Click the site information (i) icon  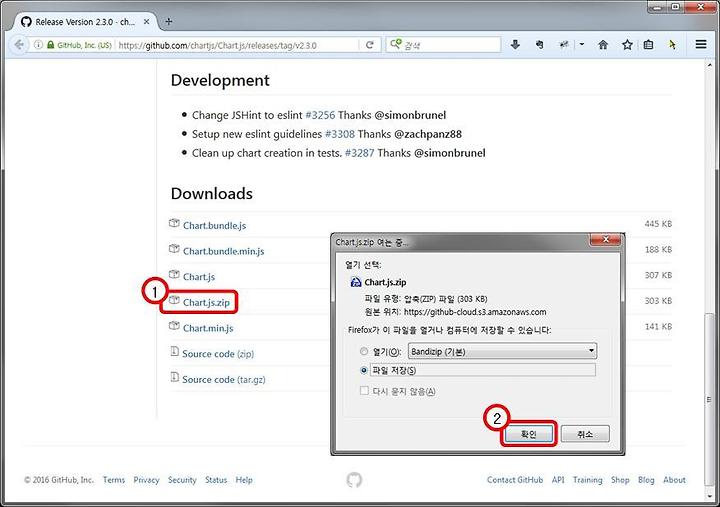point(38,45)
